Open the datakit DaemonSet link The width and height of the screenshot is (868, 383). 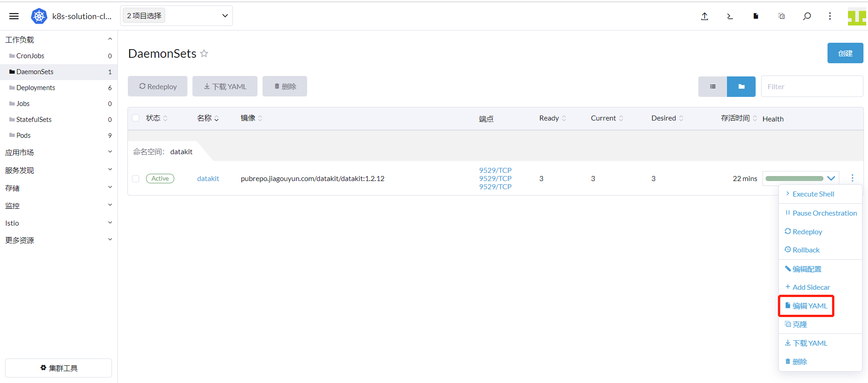(x=208, y=179)
